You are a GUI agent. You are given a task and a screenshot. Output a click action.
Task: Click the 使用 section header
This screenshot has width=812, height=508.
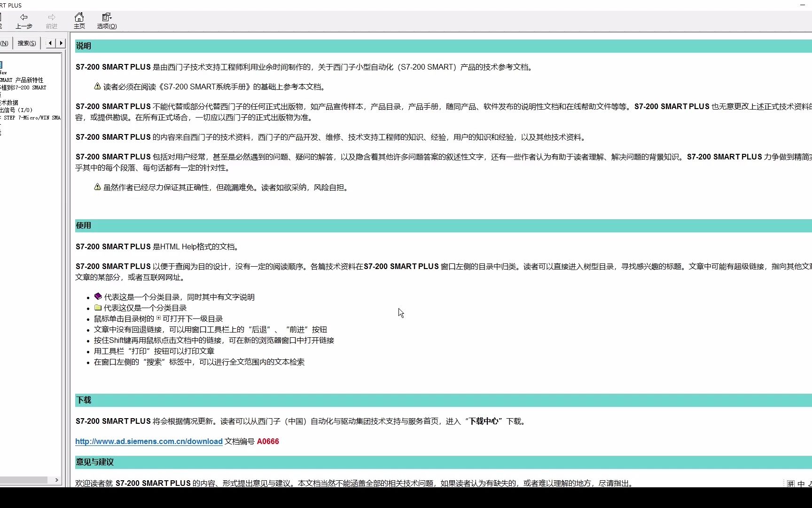click(x=444, y=226)
